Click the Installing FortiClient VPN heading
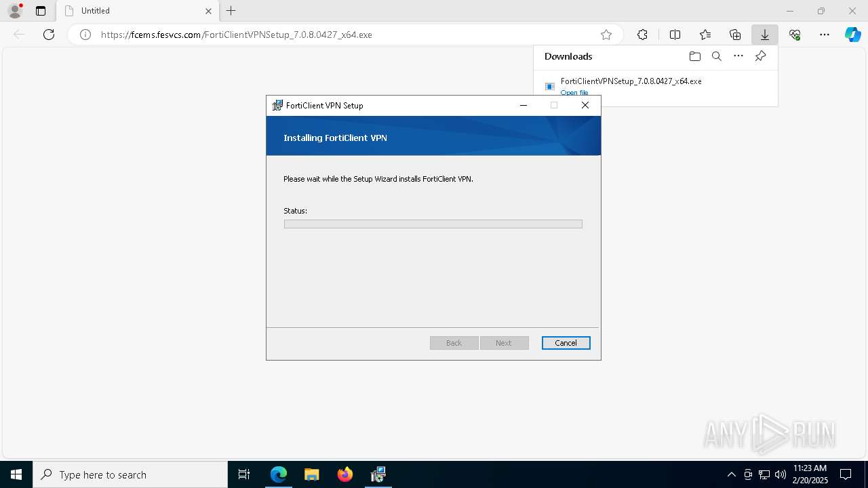Screen dimensions: 868x488 coord(335,138)
